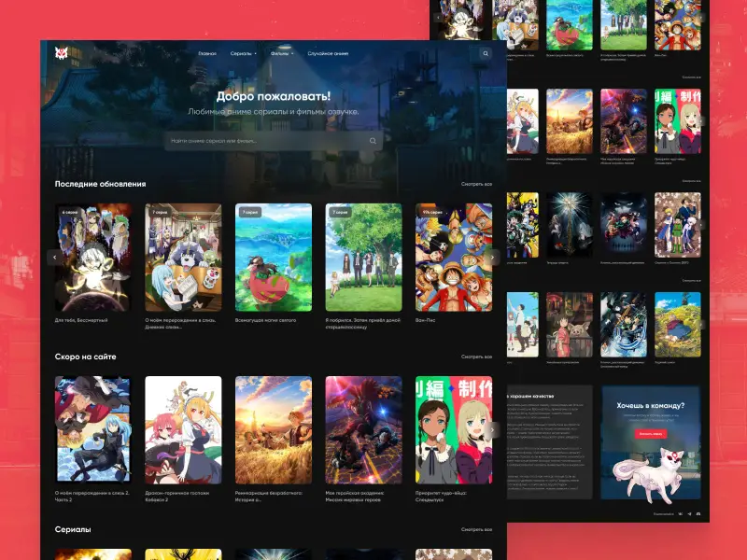Screen dimensions: 747x560
Task: Click the next arrow on Скоро на сайте carousel
Action: (493, 430)
